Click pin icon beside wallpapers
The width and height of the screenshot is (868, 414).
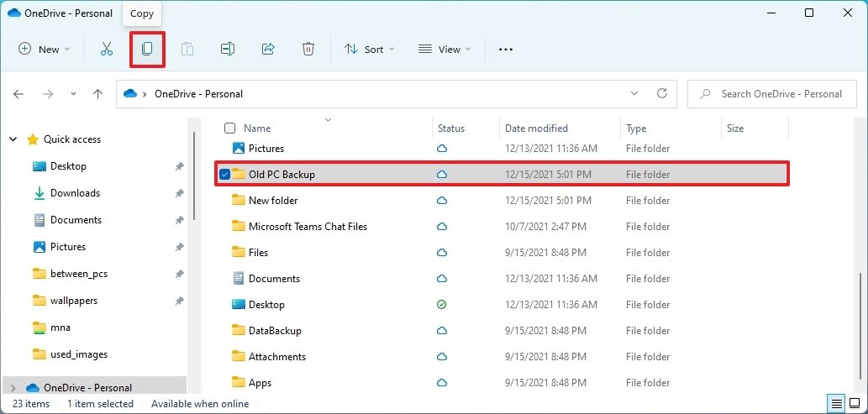click(179, 301)
